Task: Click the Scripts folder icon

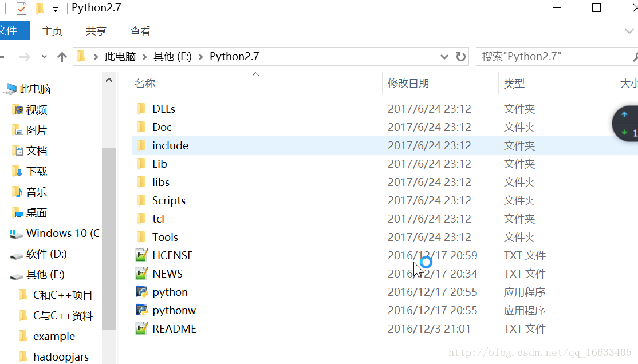Action: pos(141,200)
